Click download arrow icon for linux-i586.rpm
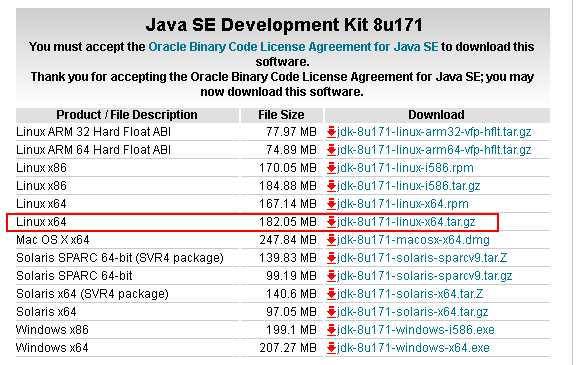 pos(331,168)
